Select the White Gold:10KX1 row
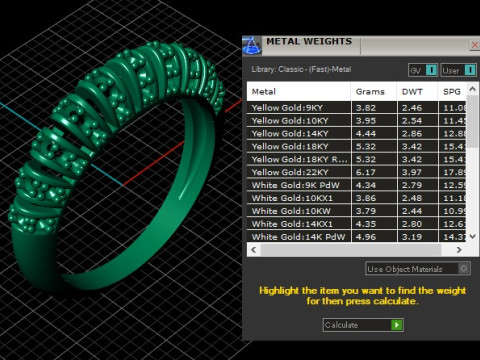The width and height of the screenshot is (480, 360). 356,198
